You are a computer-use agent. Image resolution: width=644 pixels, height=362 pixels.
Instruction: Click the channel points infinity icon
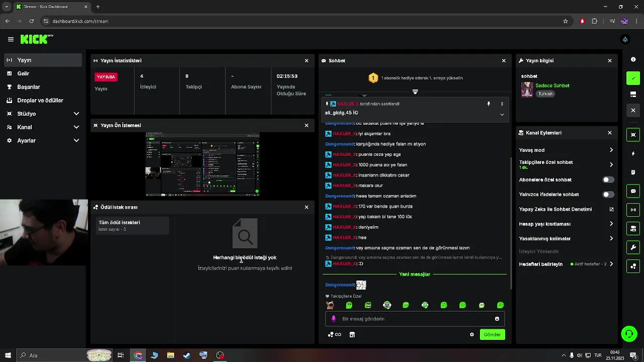pos(335,334)
